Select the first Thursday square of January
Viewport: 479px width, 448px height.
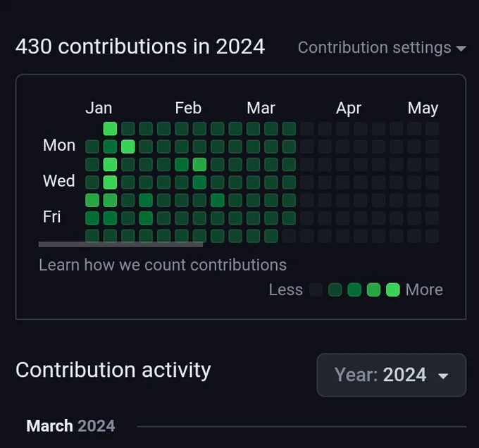pos(92,200)
